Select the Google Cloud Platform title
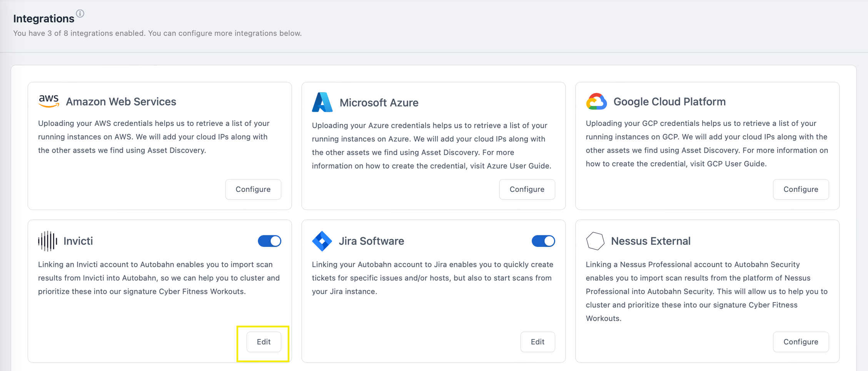 click(669, 101)
